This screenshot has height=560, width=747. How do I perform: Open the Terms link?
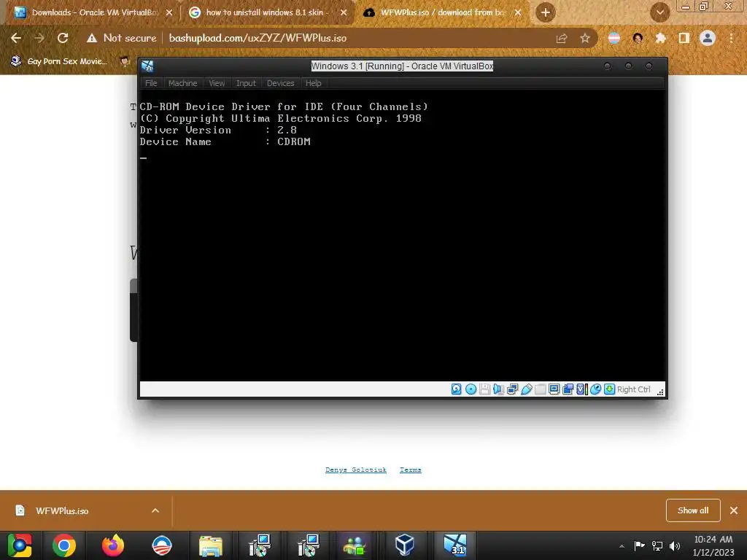point(410,470)
